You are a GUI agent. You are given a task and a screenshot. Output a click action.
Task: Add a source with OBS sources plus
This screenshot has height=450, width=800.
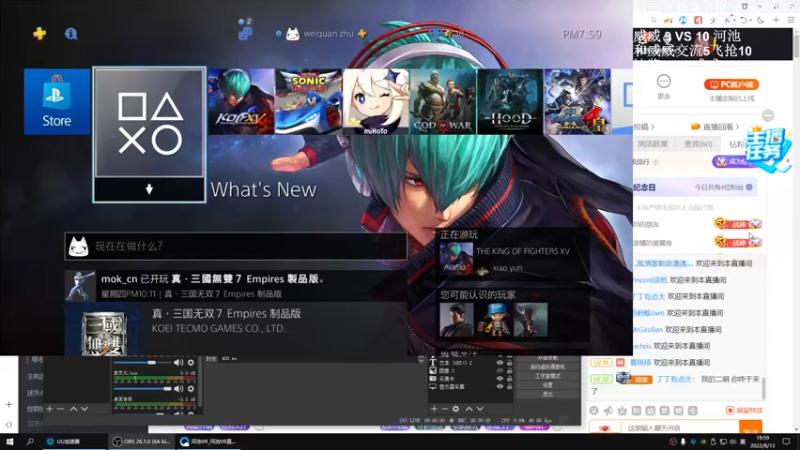pyautogui.click(x=434, y=409)
